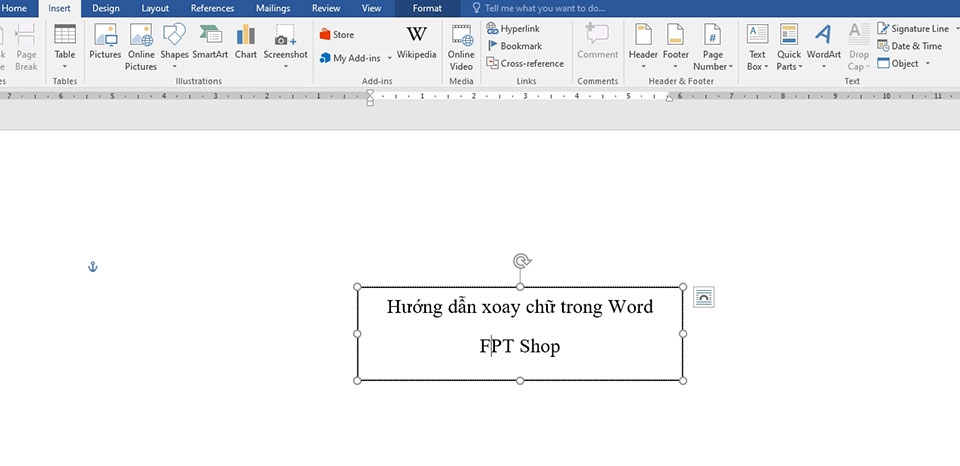Switch to the Home tab
The width and height of the screenshot is (960, 466).
click(x=13, y=9)
